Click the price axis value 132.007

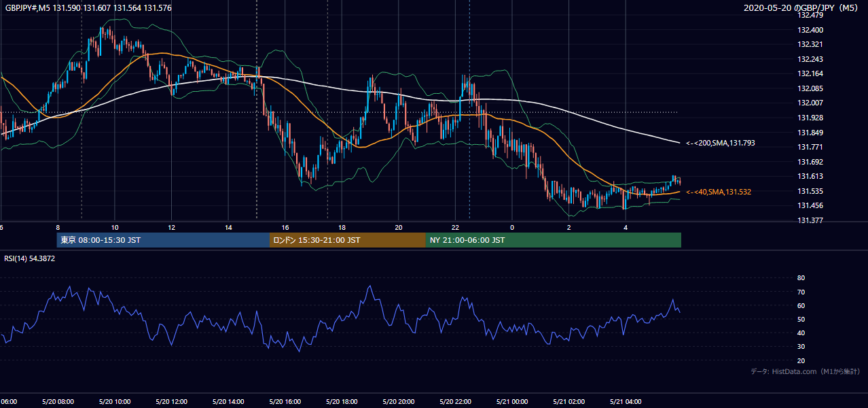point(810,103)
